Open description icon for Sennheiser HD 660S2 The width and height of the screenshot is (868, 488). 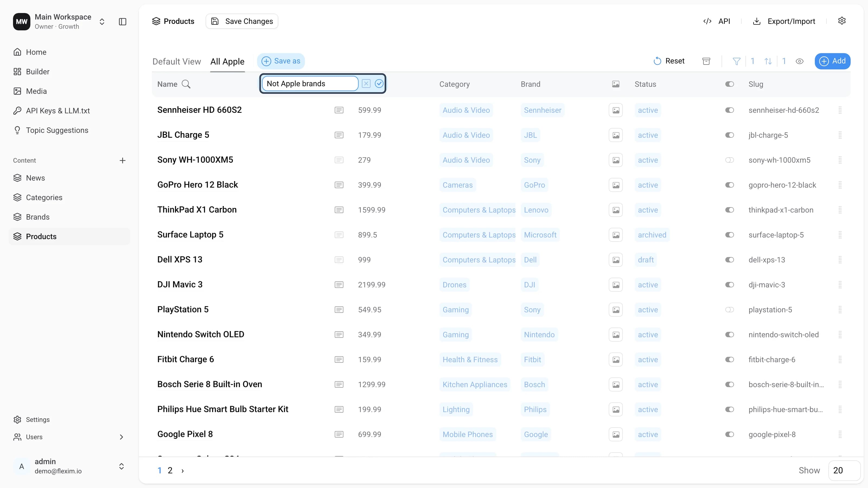coord(339,110)
